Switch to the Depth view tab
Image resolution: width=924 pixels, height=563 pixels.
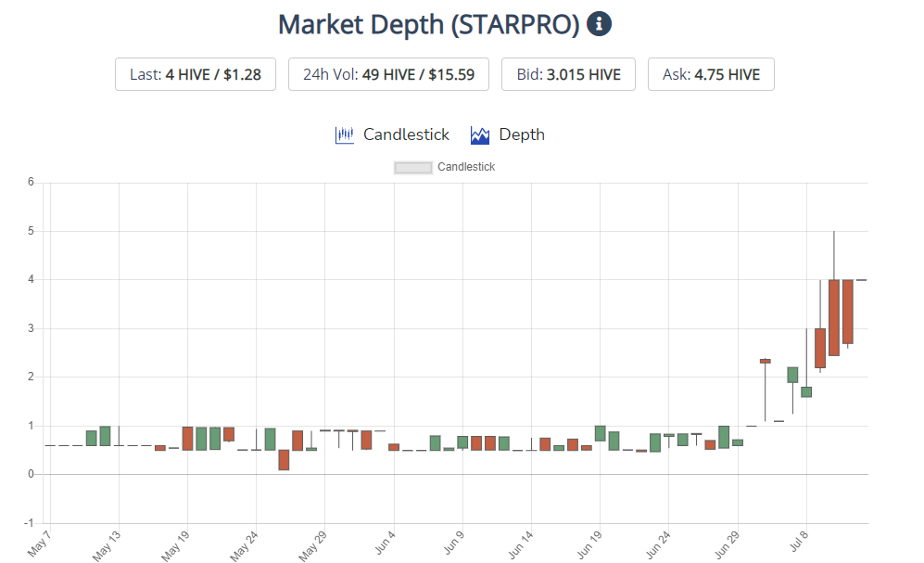click(x=522, y=134)
